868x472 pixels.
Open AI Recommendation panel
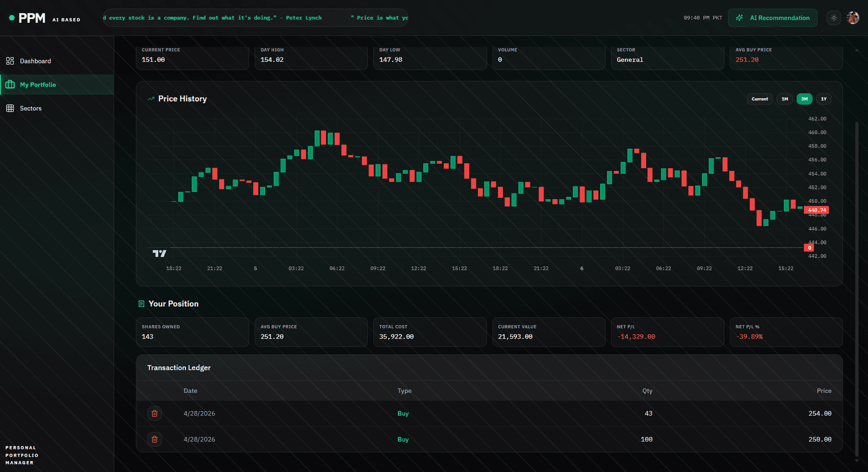pyautogui.click(x=773, y=18)
